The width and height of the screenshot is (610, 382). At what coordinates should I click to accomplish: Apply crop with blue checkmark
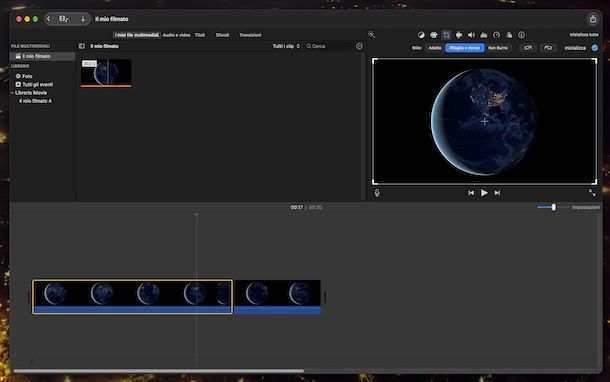(x=594, y=48)
